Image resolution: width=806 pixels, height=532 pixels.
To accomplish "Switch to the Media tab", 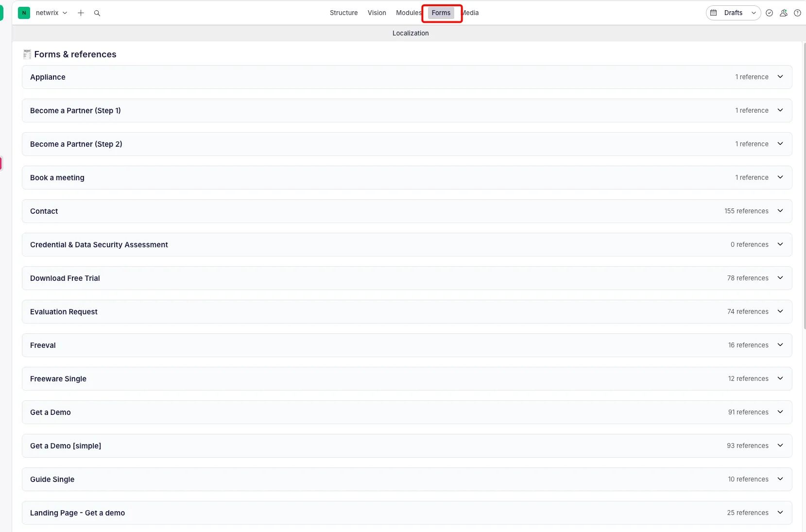I will coord(470,13).
